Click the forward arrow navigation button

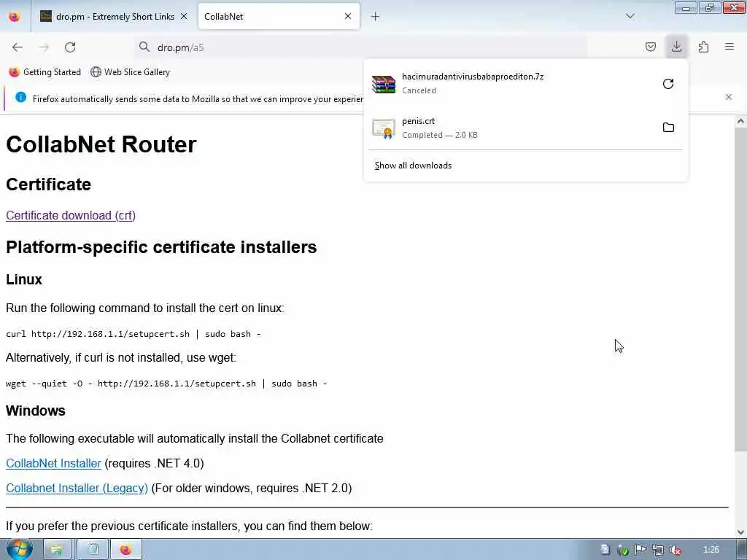tap(44, 47)
